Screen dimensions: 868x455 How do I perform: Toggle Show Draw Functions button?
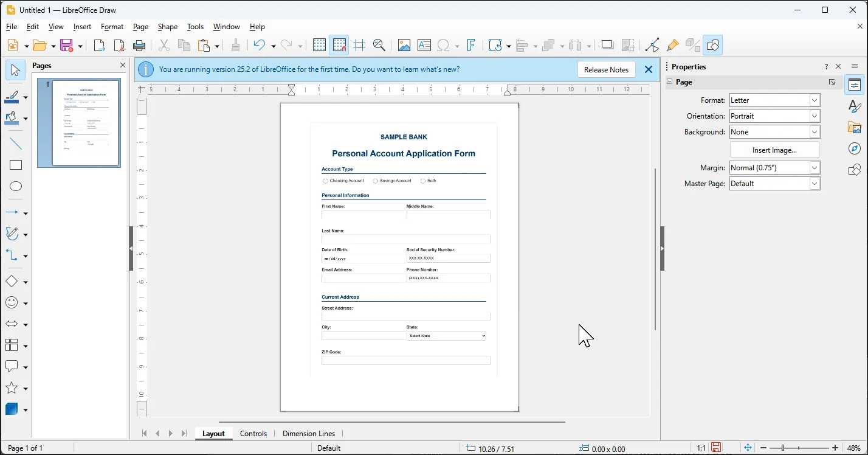click(x=713, y=45)
